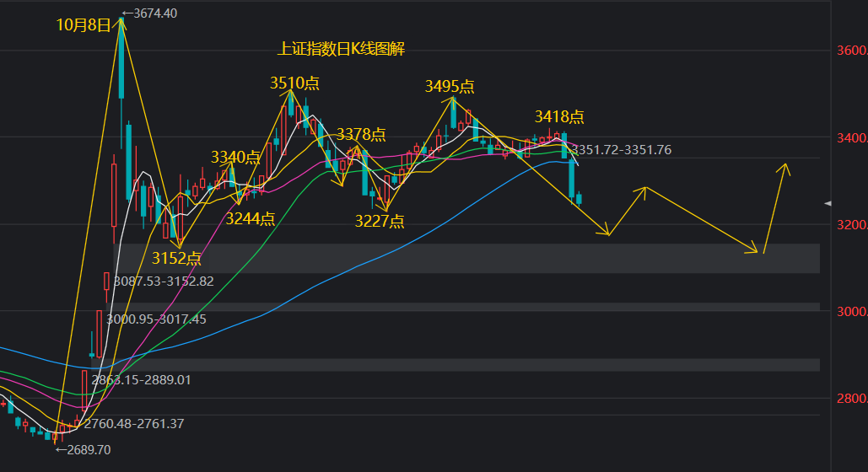Click the 3244点 low annotation
The width and height of the screenshot is (868, 472).
click(x=251, y=219)
